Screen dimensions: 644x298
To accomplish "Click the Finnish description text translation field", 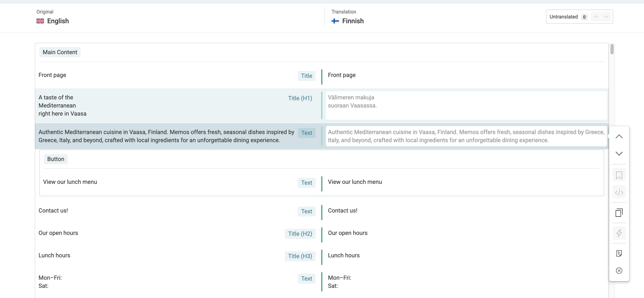I will point(466,136).
